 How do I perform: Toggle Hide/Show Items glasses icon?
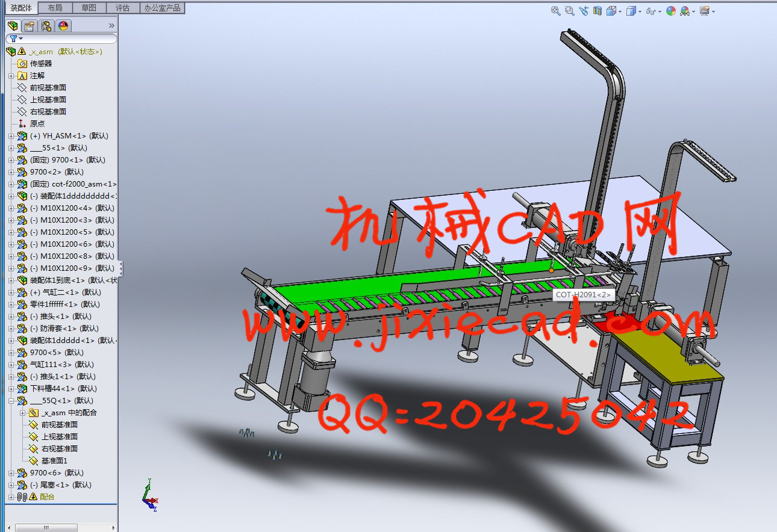[x=651, y=11]
